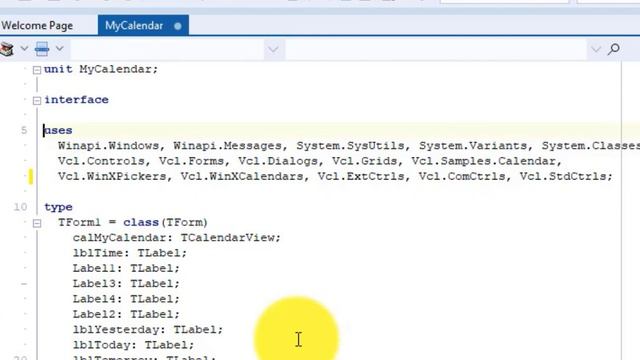This screenshot has height=360, width=640.
Task: Open the books icon in the editor toolbar
Action: (7, 49)
